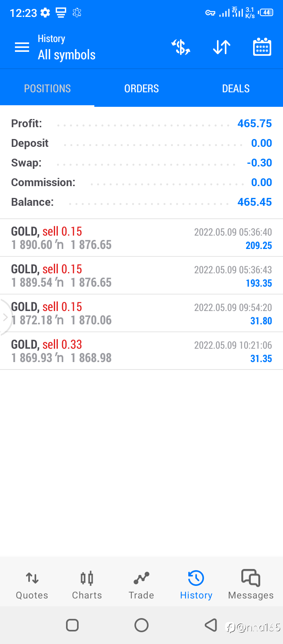Image resolution: width=283 pixels, height=644 pixels.
Task: Open the All symbols history selector
Action: pos(66,55)
